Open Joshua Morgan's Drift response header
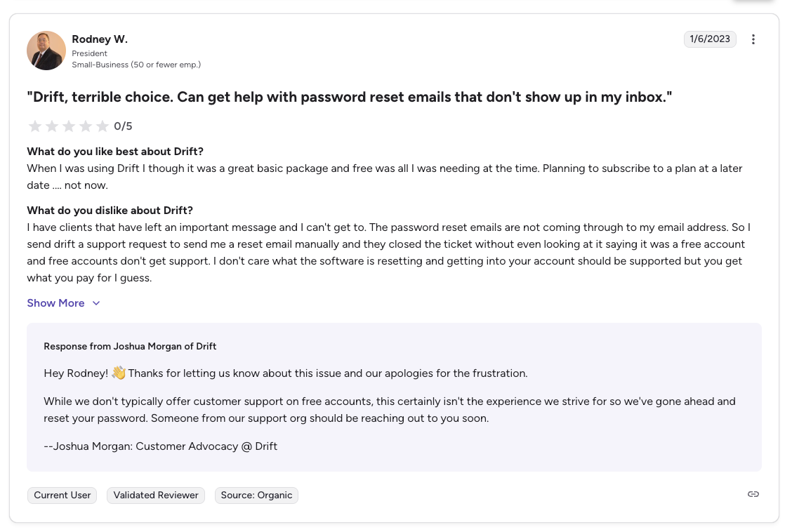This screenshot has width=792, height=532. tap(129, 346)
